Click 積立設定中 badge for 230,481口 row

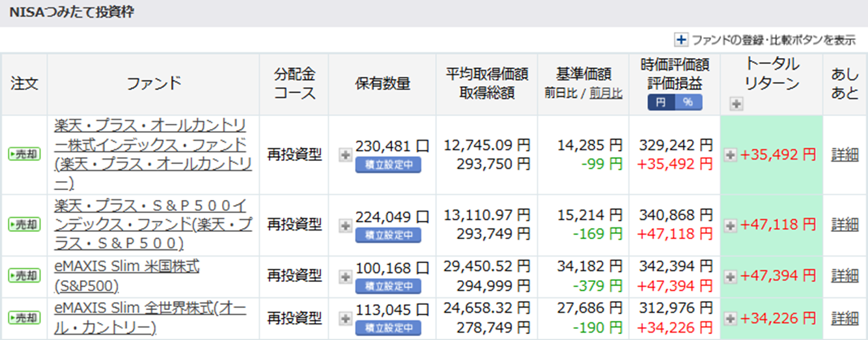[388, 165]
